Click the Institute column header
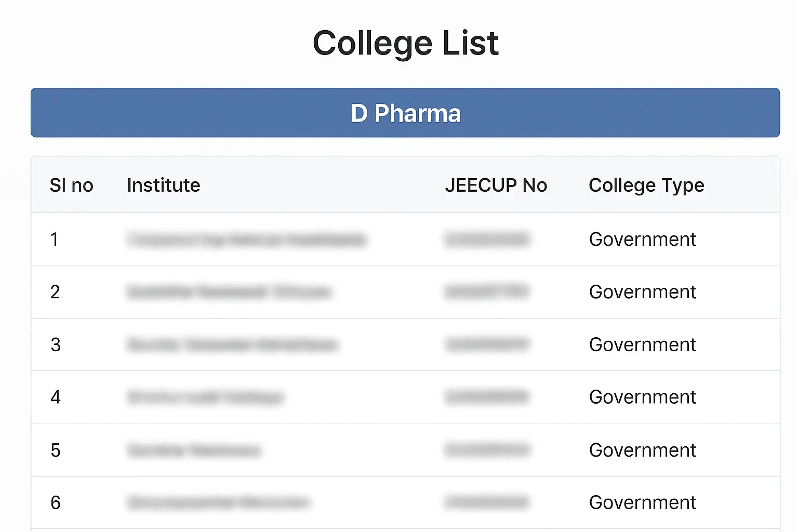This screenshot has height=532, width=798. coord(164,185)
